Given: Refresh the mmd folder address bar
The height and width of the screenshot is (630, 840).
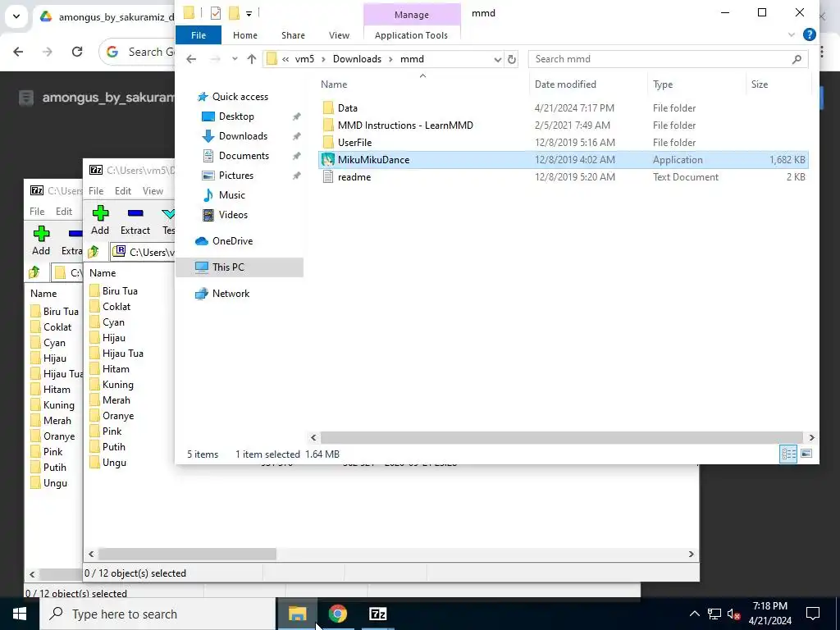Looking at the screenshot, I should (512, 59).
